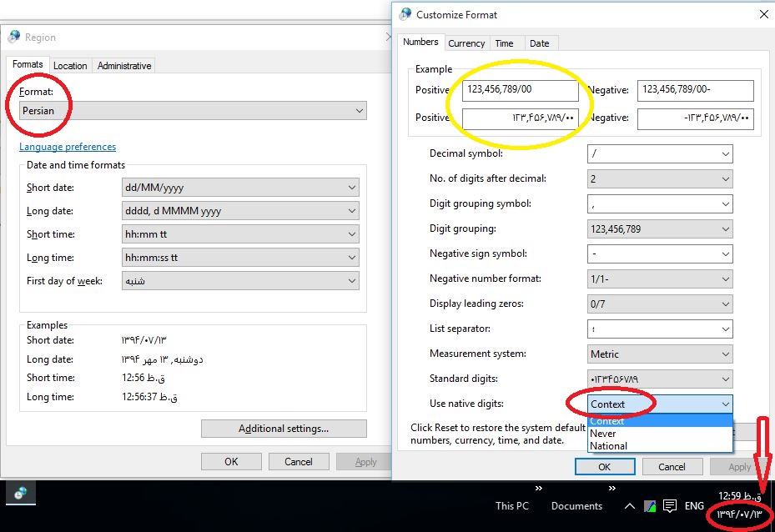Screen dimensions: 775x532
Task: Show hidden system tray icons
Action: (630, 506)
